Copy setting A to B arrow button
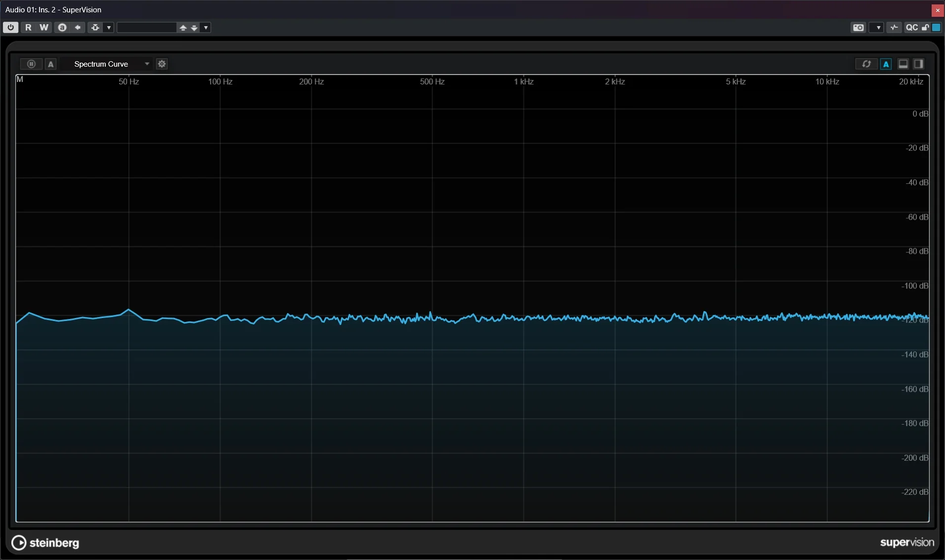The image size is (945, 560). pyautogui.click(x=78, y=28)
